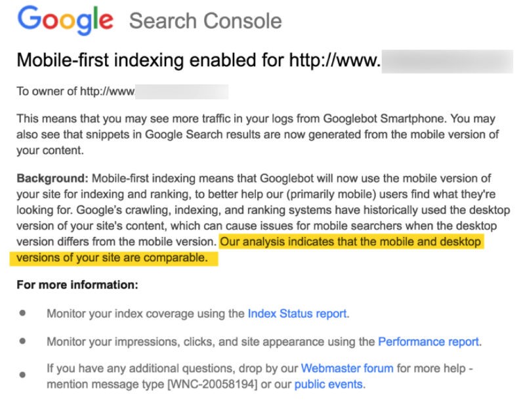Image resolution: width=525 pixels, height=420 pixels.
Task: Open the Index Status report link
Action: click(x=297, y=314)
